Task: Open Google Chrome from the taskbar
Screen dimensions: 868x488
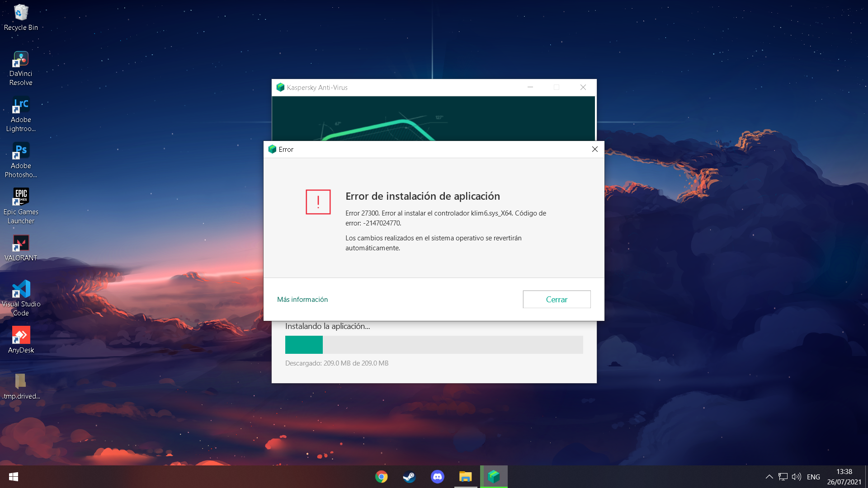Action: click(x=381, y=477)
